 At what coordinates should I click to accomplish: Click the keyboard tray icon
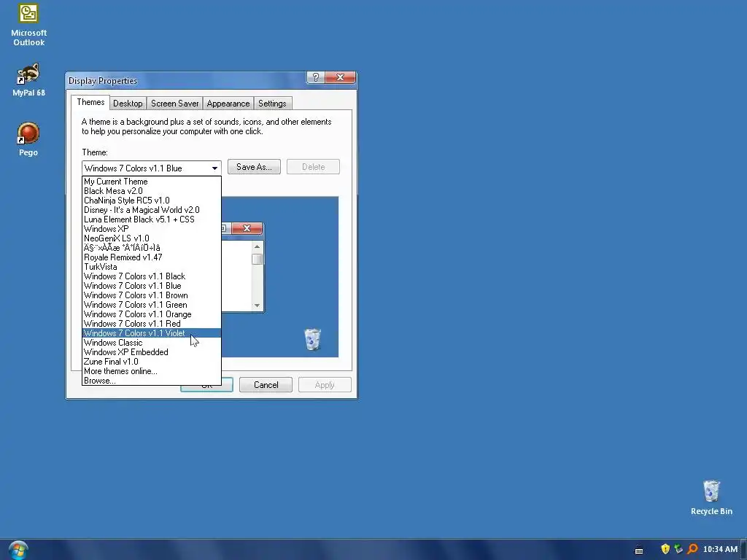[x=639, y=551]
